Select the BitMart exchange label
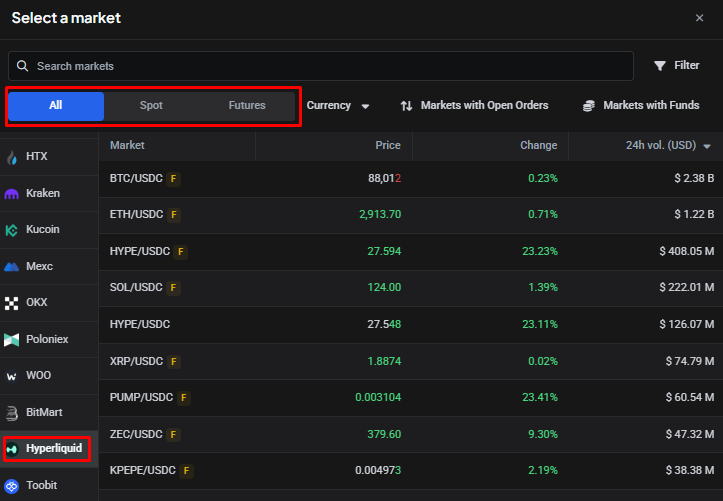Screen dimensions: 723x501 click(x=44, y=413)
